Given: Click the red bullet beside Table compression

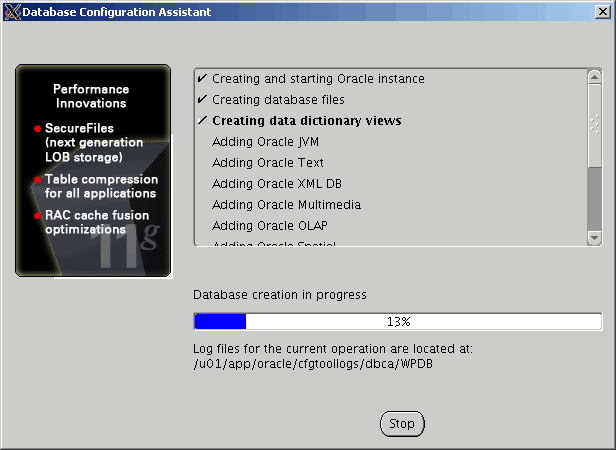Looking at the screenshot, I should (38, 180).
